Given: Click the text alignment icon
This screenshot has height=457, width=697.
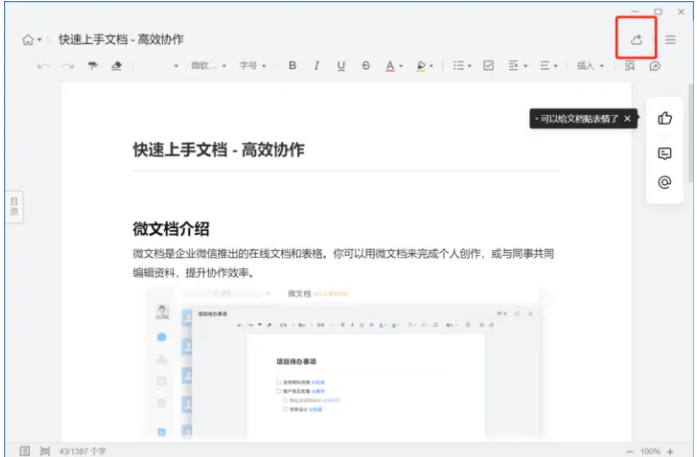Looking at the screenshot, I should click(544, 66).
